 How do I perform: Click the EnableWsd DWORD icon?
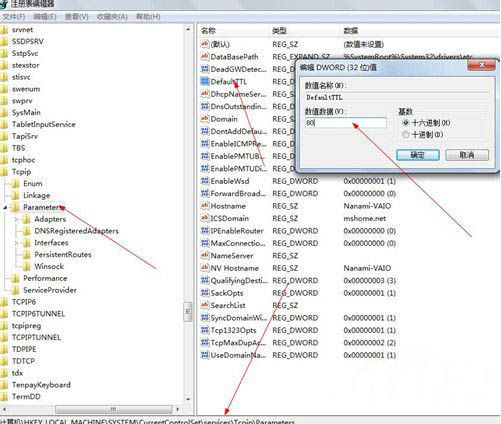tap(205, 181)
